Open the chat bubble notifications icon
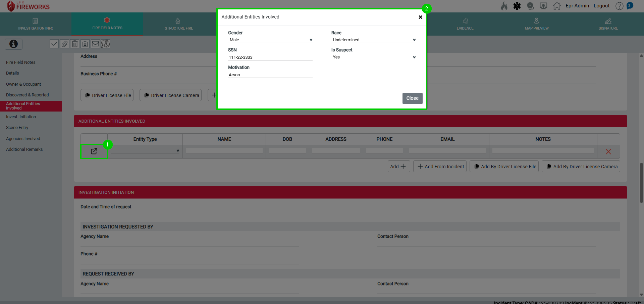This screenshot has width=644, height=304. coord(630,6)
